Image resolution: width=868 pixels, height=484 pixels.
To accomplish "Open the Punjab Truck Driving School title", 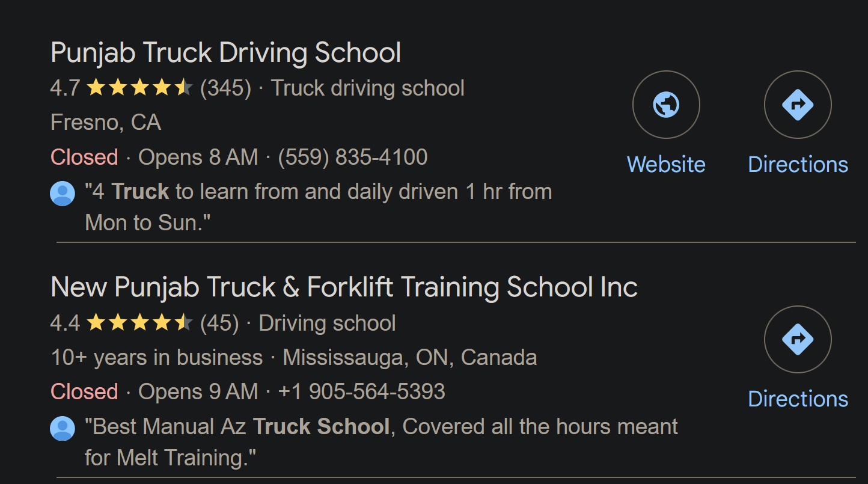I will 225,53.
